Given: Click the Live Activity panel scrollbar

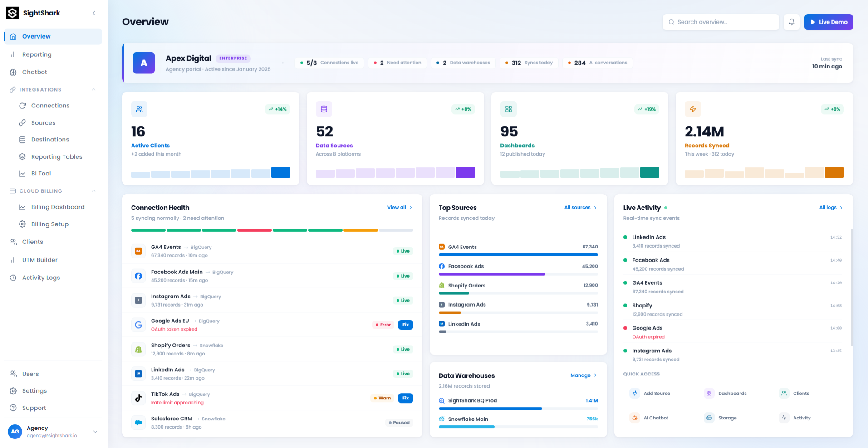Looking at the screenshot, I should tap(852, 287).
